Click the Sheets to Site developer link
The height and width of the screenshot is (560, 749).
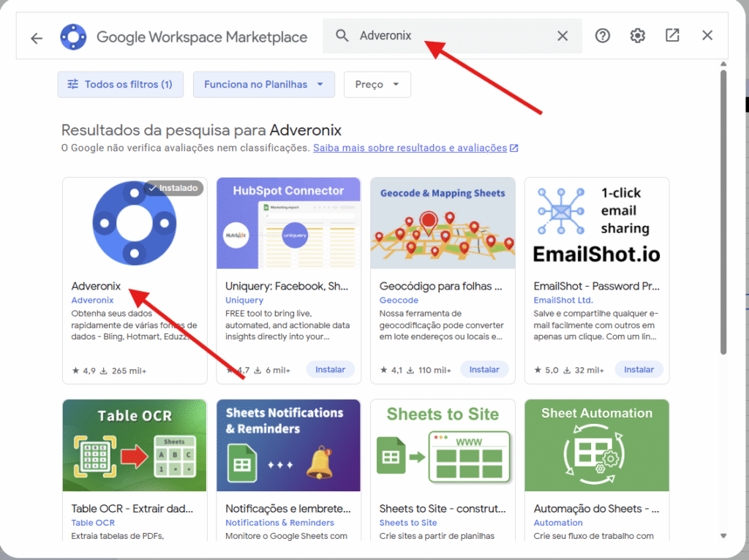[408, 523]
